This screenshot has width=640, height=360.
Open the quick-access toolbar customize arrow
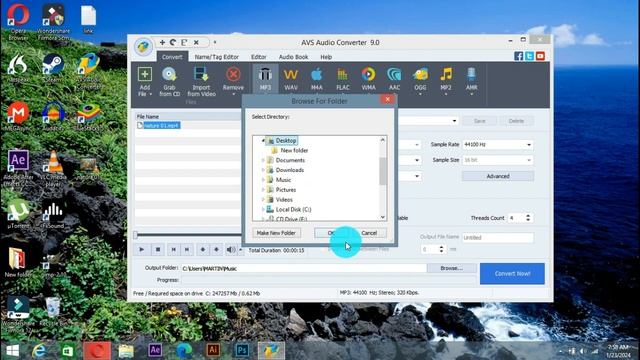[215, 42]
